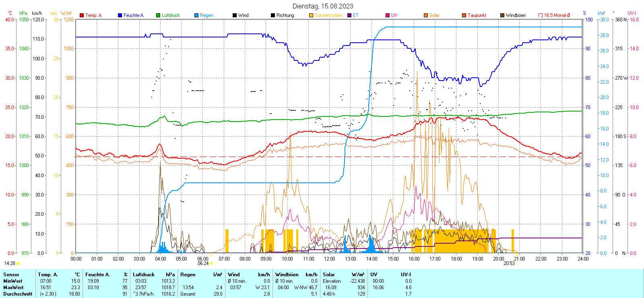
Task: Click the date title Dienstag, 15.08.2023
Action: (x=323, y=6)
